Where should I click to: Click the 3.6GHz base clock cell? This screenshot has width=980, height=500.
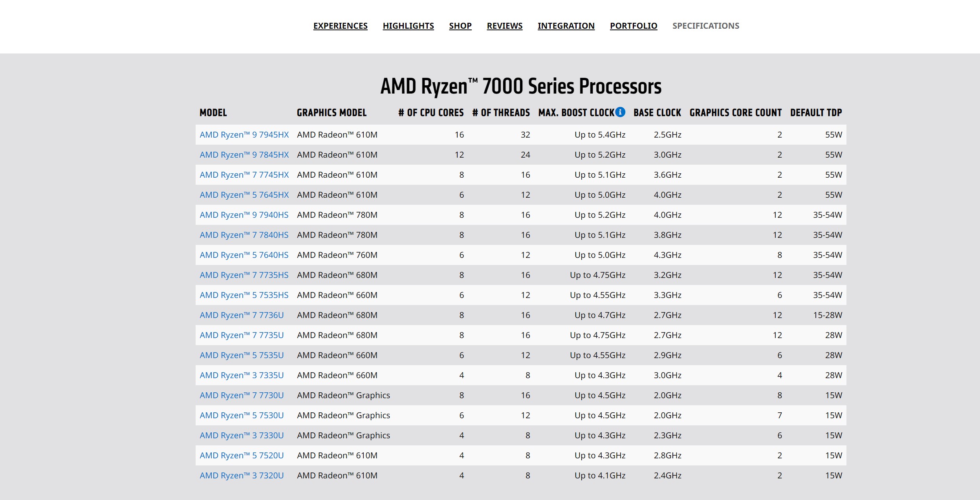point(667,175)
